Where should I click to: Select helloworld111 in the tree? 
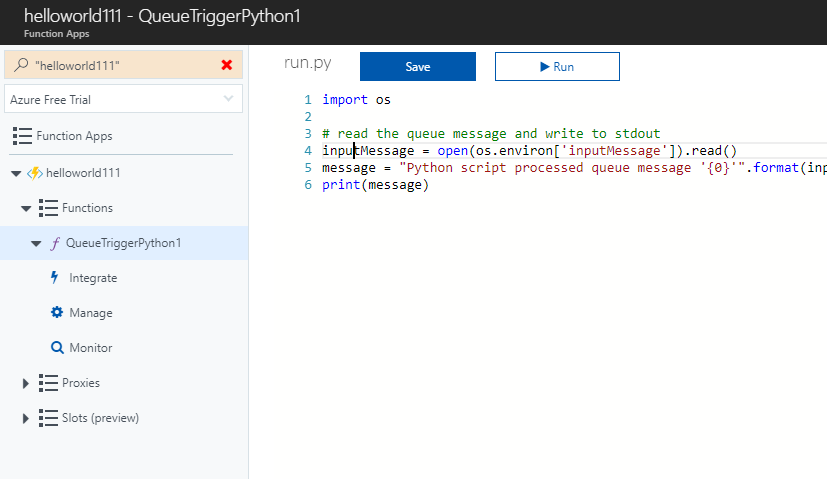[x=83, y=173]
